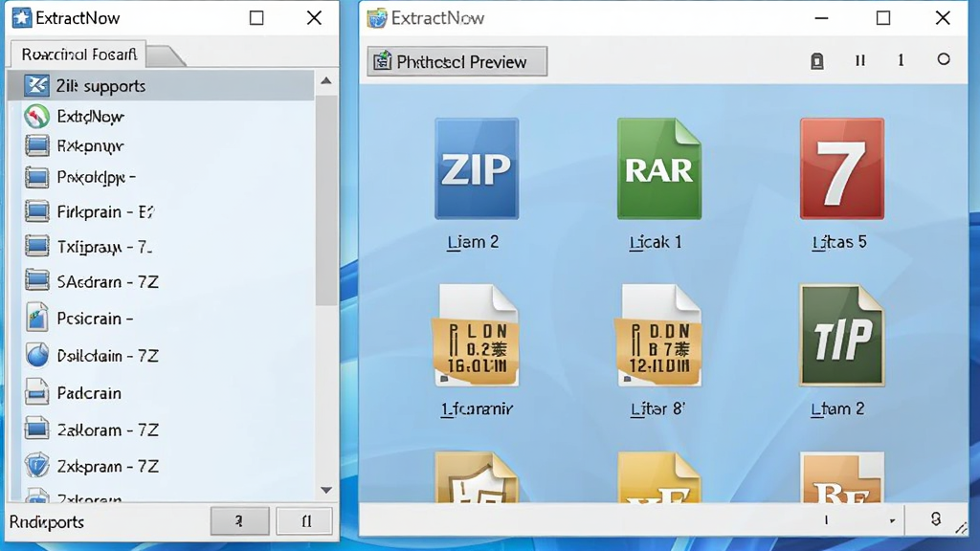980x551 pixels.
Task: Click the orange RF archive icon in the bottom row
Action: (842, 476)
